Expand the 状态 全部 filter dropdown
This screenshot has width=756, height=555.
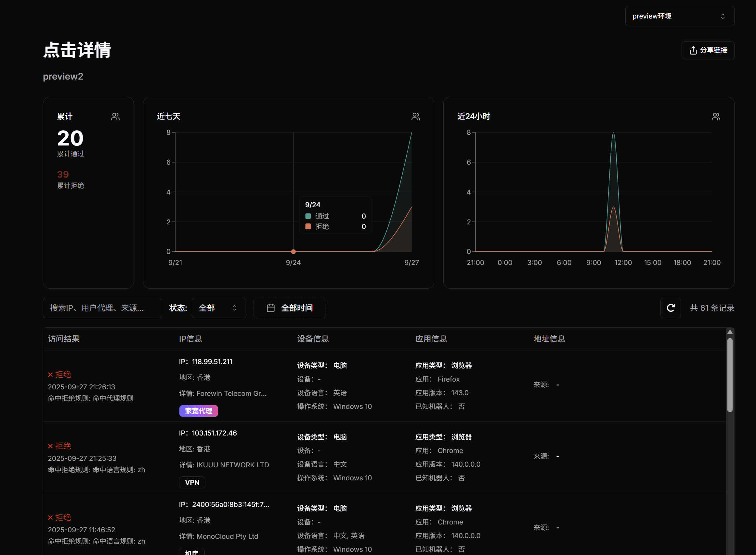click(x=218, y=308)
